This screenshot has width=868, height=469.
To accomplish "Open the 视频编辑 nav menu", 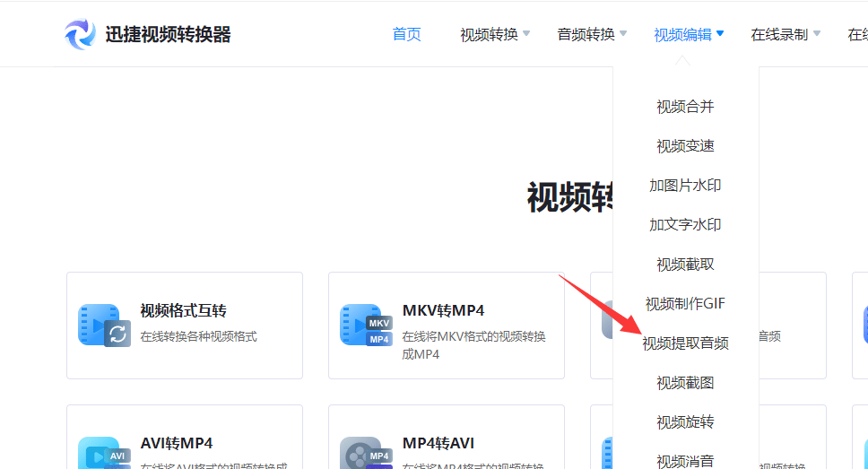I will coord(683,34).
